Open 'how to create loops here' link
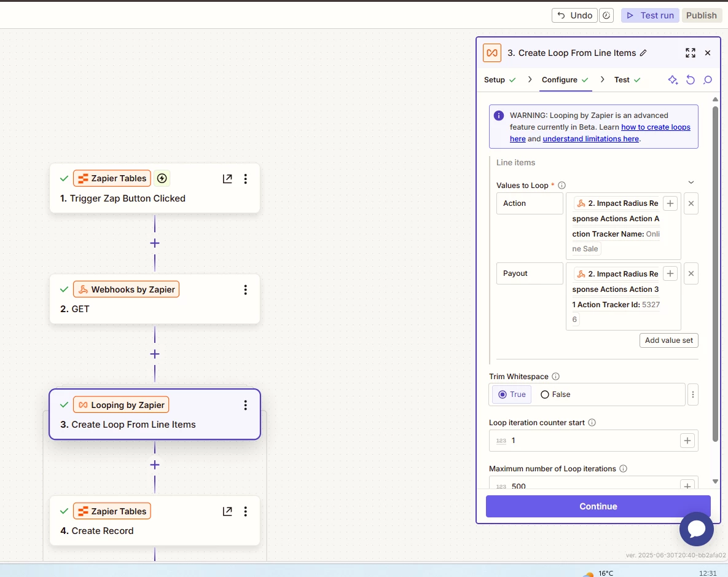 coord(656,127)
